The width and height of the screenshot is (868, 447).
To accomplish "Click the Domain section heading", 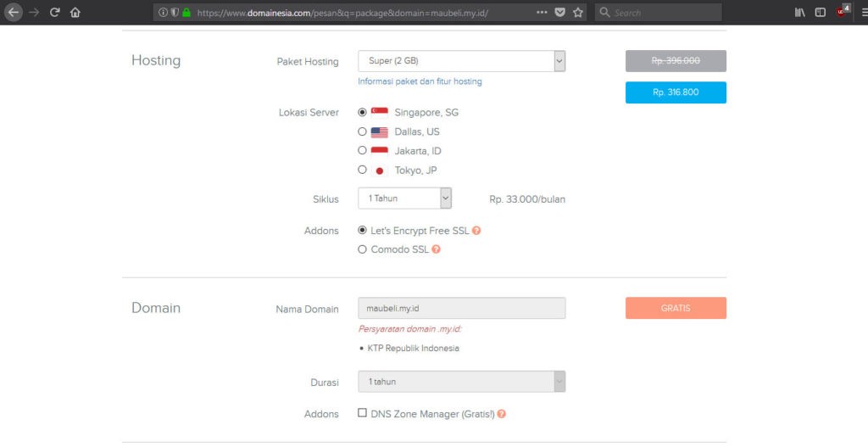I will point(156,308).
